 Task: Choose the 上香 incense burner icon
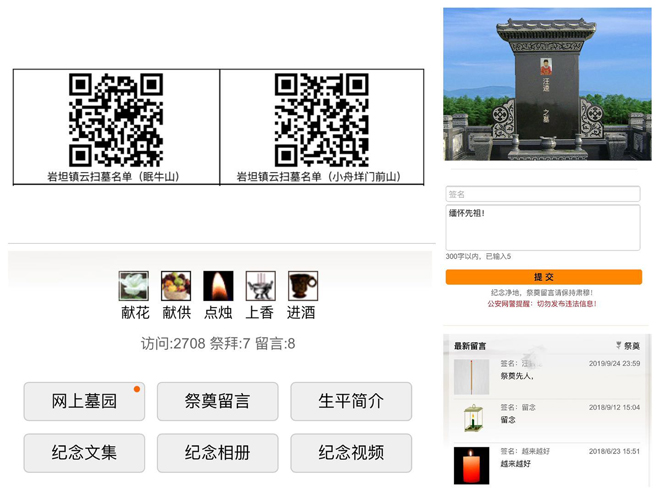pyautogui.click(x=261, y=285)
